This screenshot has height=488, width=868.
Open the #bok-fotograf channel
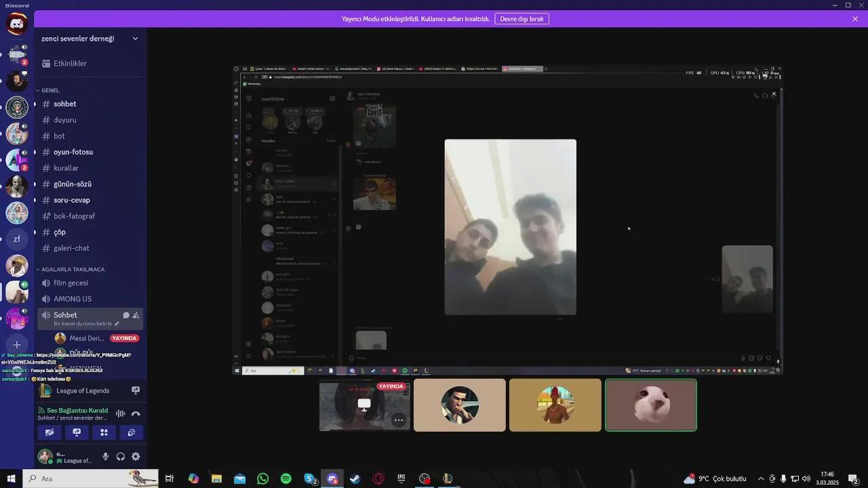point(90,216)
